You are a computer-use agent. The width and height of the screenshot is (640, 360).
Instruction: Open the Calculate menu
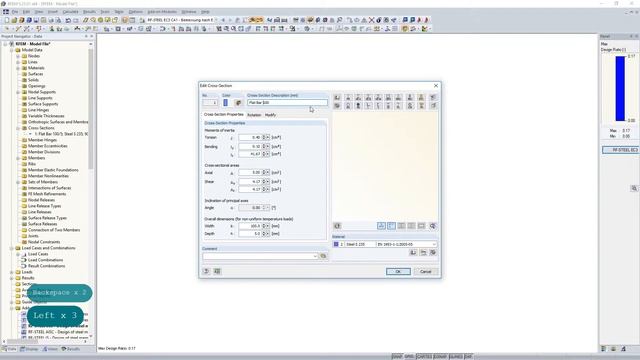[70, 12]
